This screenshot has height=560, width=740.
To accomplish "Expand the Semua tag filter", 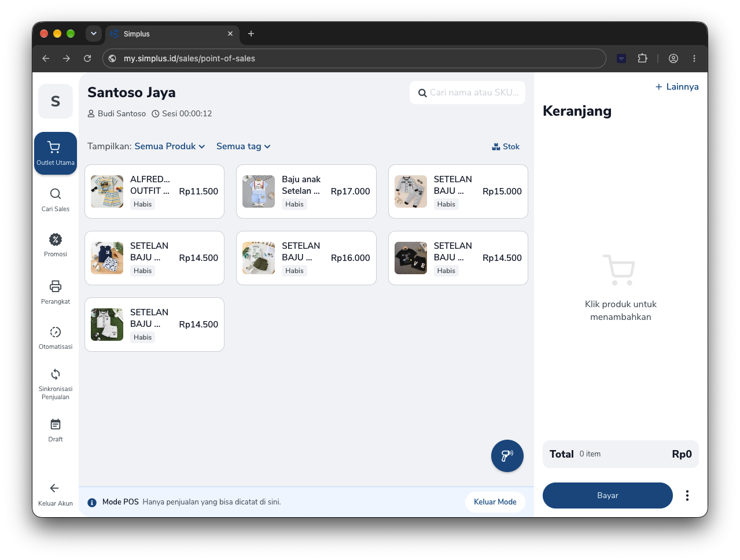I will point(244,146).
